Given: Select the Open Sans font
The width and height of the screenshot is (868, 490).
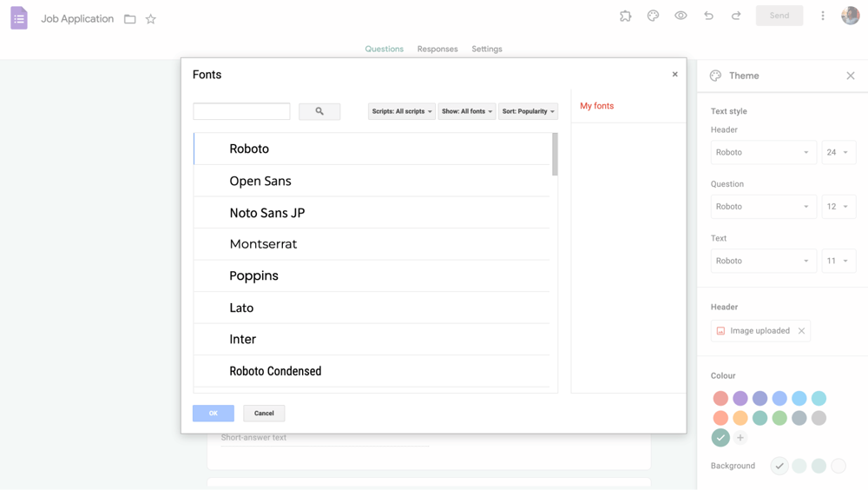Looking at the screenshot, I should [x=372, y=181].
